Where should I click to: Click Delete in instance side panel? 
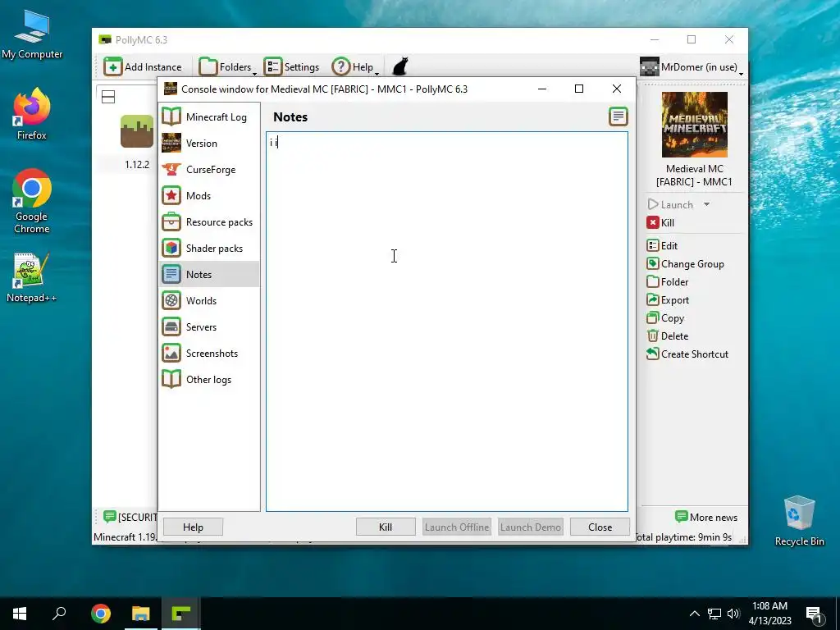tap(668, 336)
